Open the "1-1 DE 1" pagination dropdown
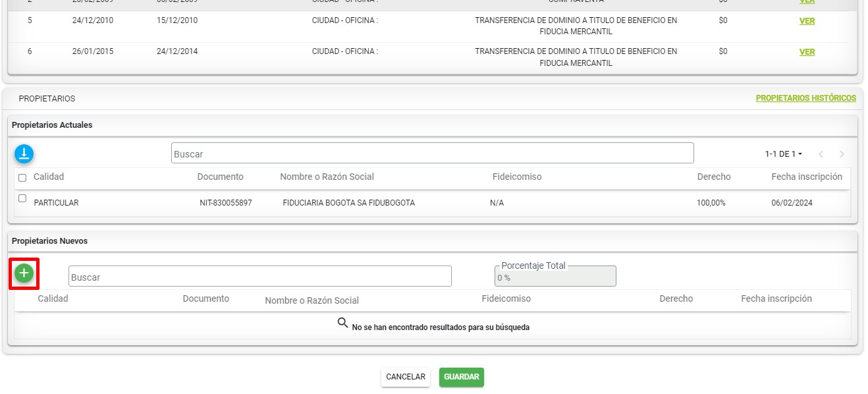 click(x=783, y=154)
